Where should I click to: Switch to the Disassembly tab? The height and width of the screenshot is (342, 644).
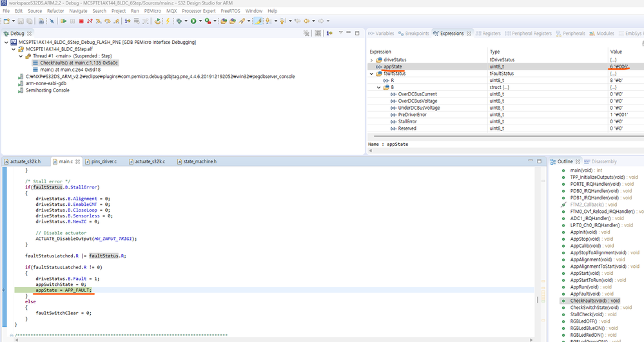[600, 161]
